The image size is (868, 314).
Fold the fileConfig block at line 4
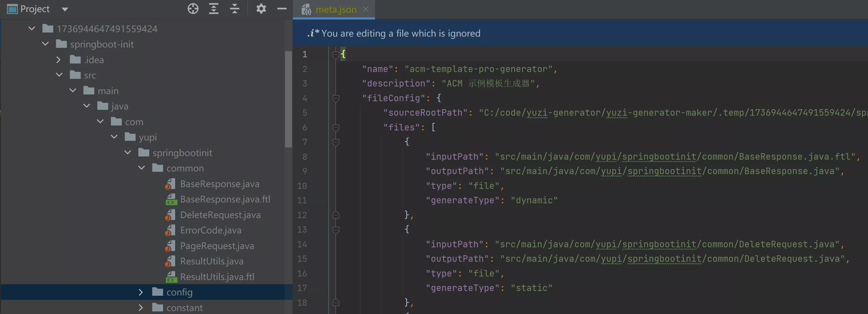point(336,98)
